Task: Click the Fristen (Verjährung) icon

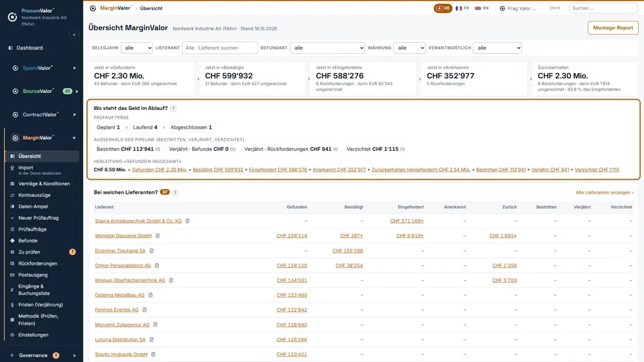Action: click(12, 305)
